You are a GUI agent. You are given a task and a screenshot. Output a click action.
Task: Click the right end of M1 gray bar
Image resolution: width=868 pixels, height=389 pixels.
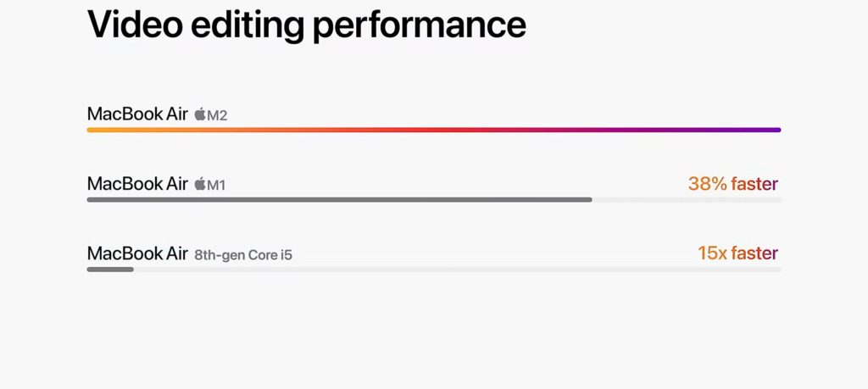(x=589, y=200)
